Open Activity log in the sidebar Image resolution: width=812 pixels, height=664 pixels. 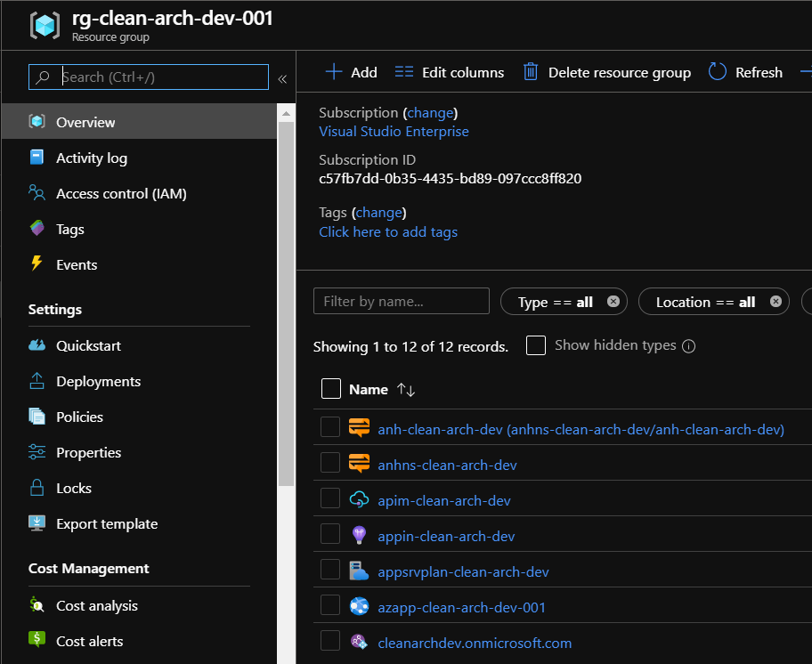pyautogui.click(x=139, y=158)
